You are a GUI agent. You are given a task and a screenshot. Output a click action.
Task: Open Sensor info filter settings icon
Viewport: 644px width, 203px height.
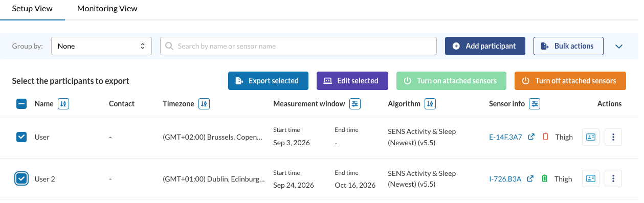click(535, 104)
